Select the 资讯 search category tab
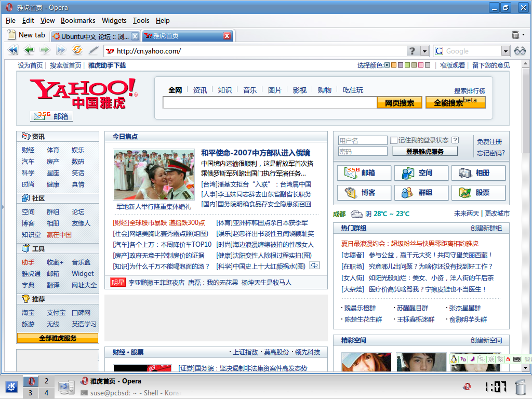 tap(200, 90)
